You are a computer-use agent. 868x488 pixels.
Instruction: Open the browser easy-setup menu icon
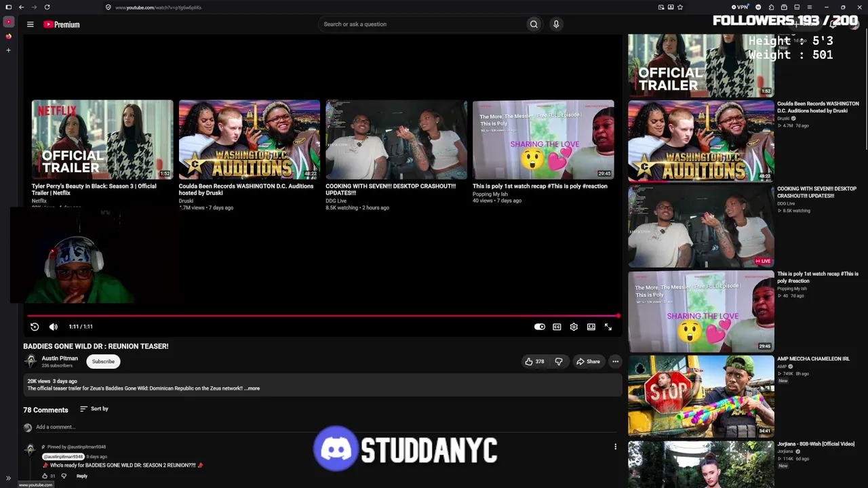tap(810, 7)
